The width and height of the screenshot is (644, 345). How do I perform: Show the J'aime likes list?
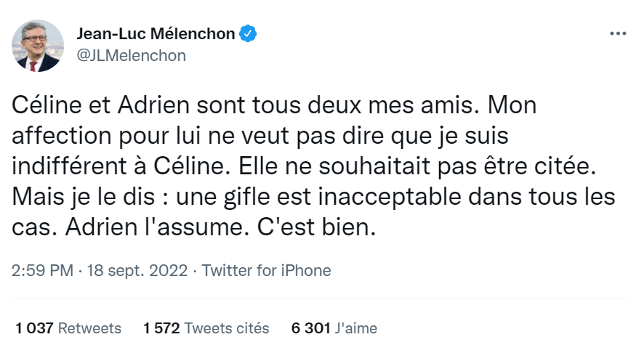[355, 328]
